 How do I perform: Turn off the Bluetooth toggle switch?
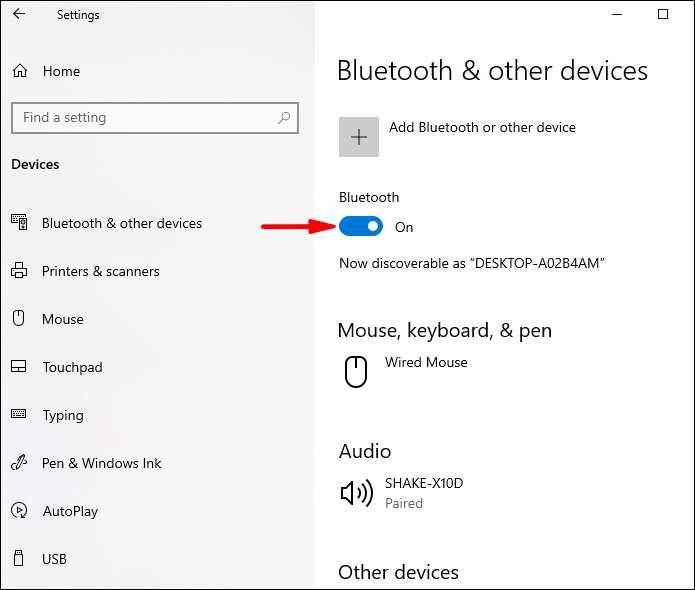pos(361,227)
